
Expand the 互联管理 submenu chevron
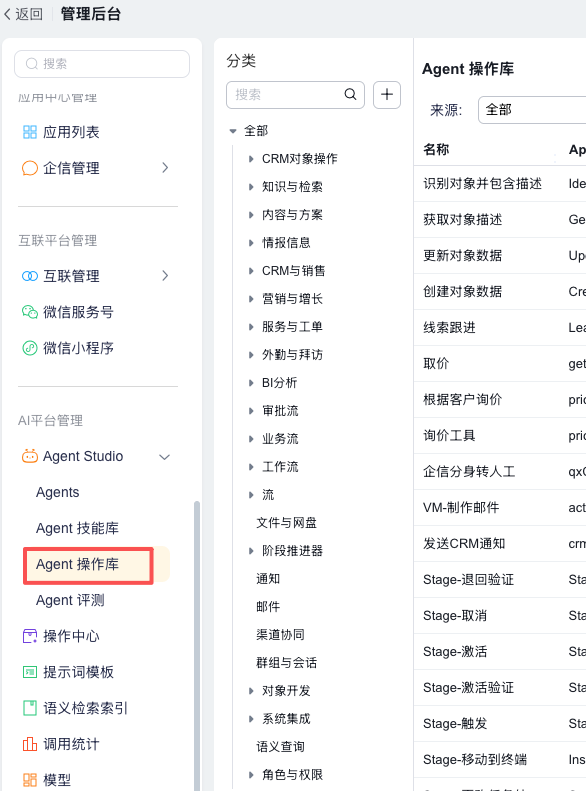pos(165,276)
